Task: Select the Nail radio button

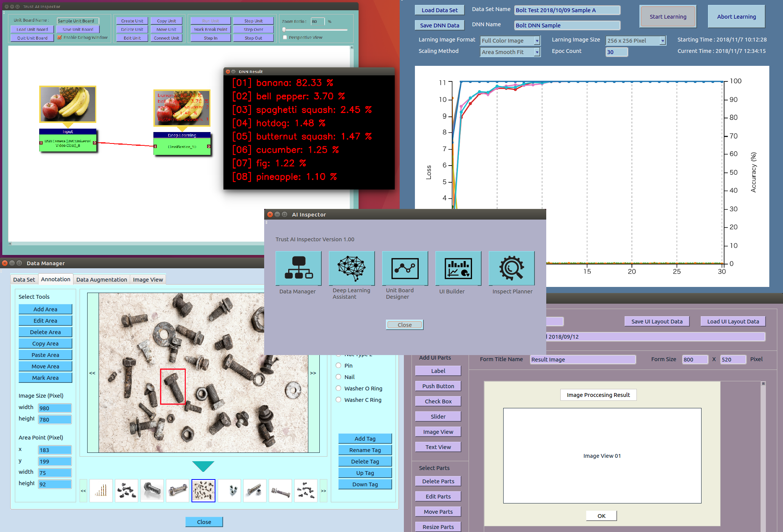Action: [338, 377]
